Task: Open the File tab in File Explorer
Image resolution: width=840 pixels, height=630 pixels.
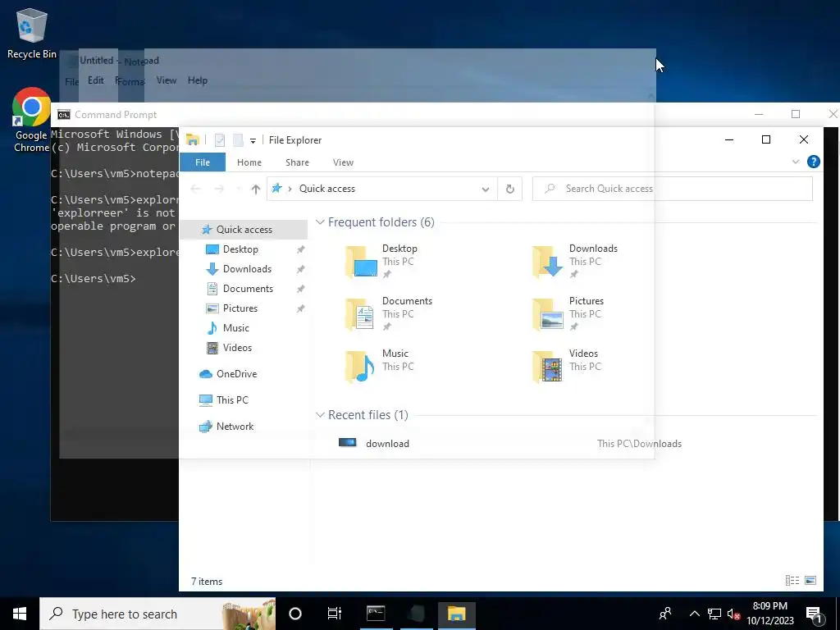Action: tap(203, 162)
